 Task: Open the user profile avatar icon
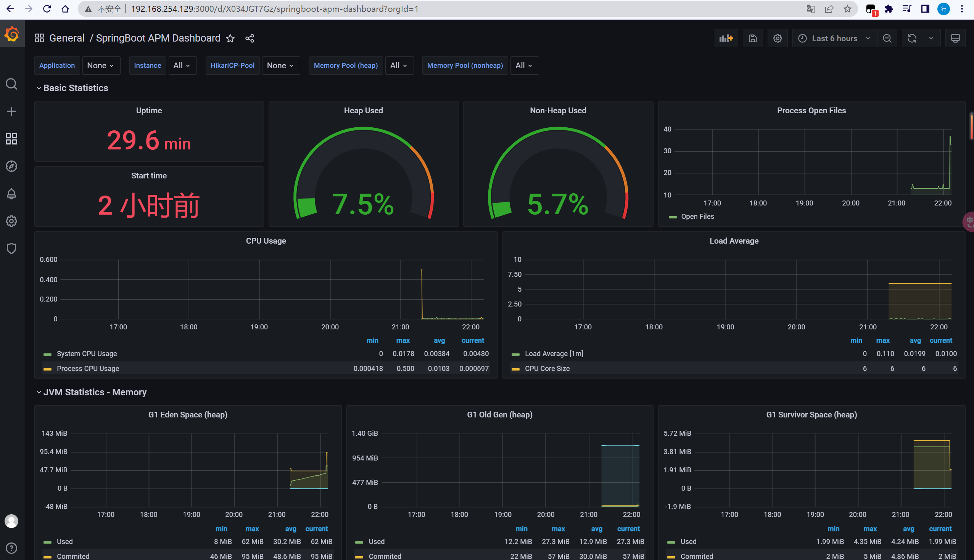click(11, 521)
